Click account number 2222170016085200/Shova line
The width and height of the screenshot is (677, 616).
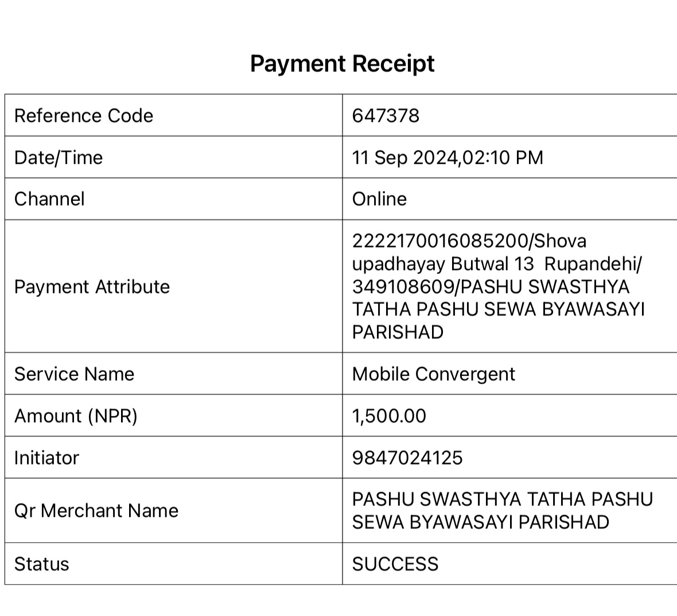pyautogui.click(x=469, y=241)
